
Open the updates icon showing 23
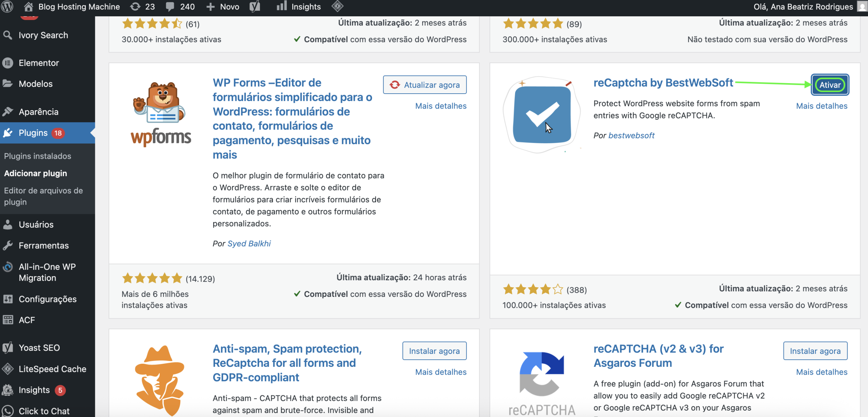(x=135, y=6)
